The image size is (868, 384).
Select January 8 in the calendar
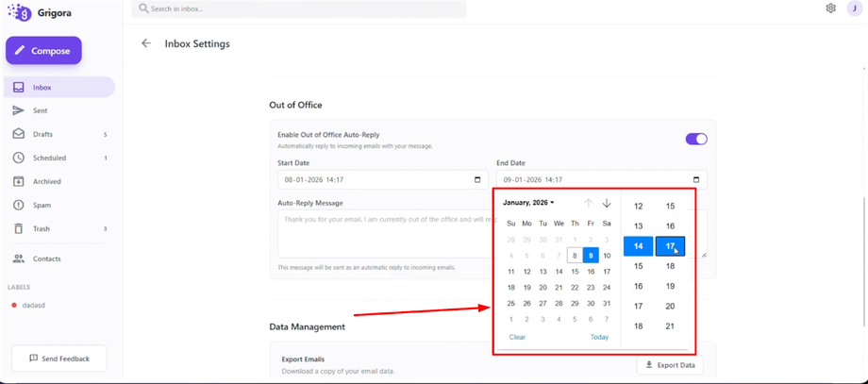click(x=576, y=256)
